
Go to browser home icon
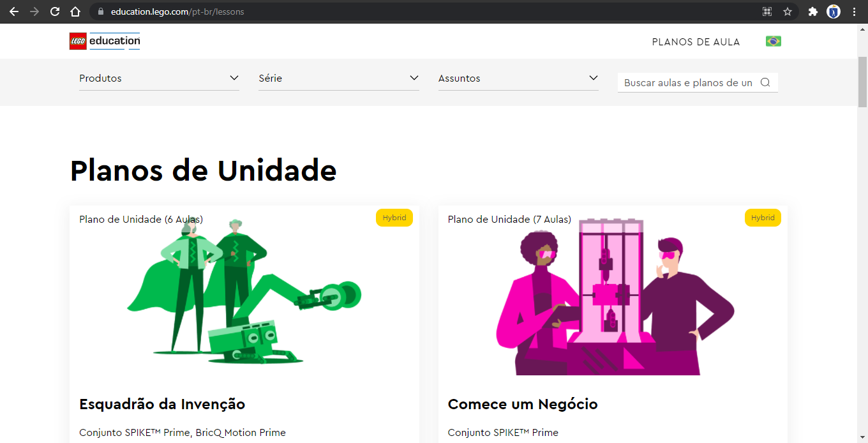coord(75,11)
